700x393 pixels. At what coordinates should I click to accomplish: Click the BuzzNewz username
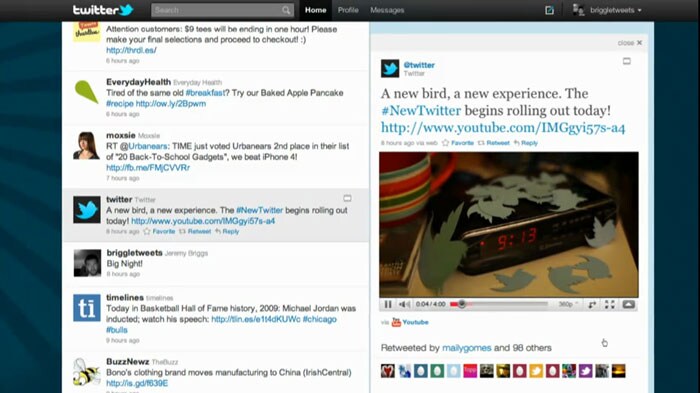(x=128, y=362)
